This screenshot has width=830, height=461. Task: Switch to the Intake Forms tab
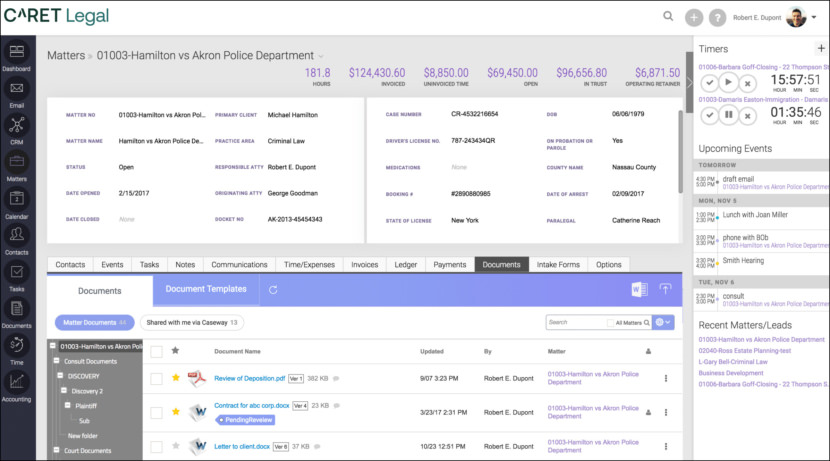pos(558,265)
